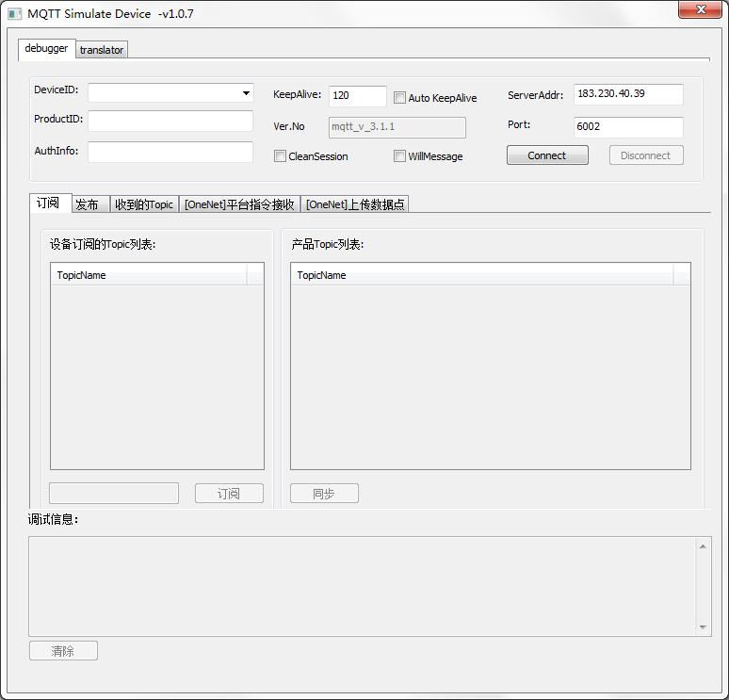Click the debug info scrollbar down arrow

pyautogui.click(x=703, y=627)
